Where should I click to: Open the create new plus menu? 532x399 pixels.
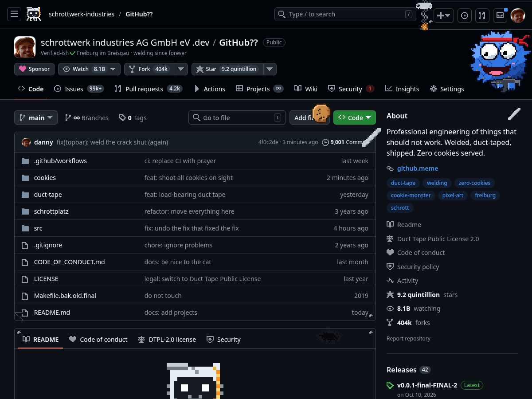[443, 16]
